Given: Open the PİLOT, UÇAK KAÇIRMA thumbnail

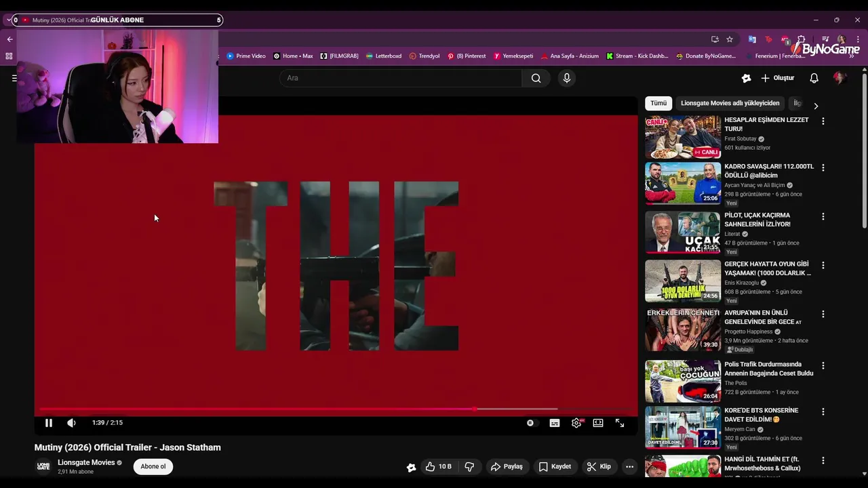Looking at the screenshot, I should [683, 232].
